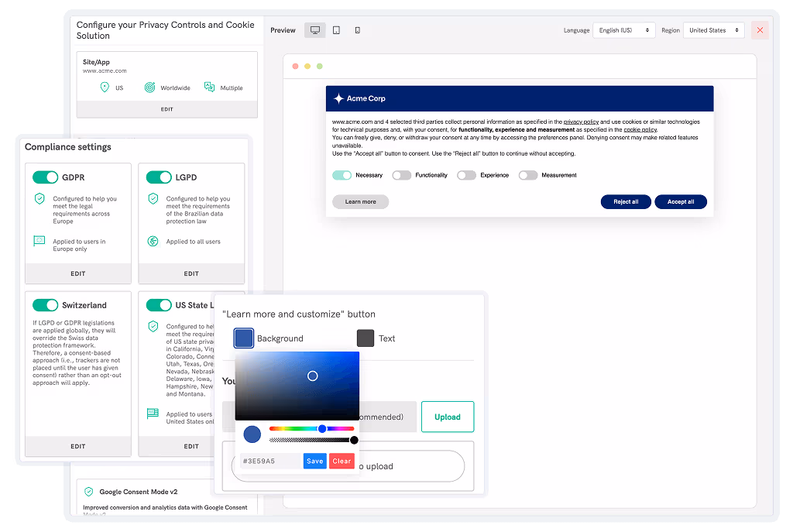Click the Worldwide target icon
The image size is (793, 532).
coord(149,88)
